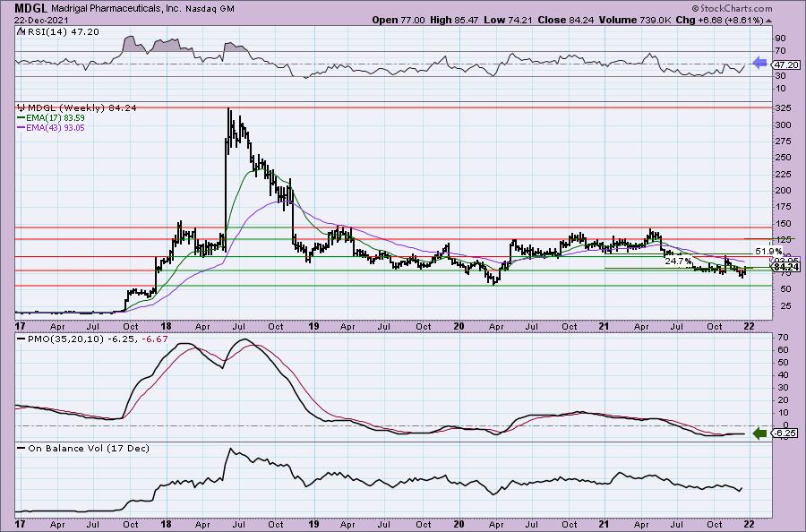Click the 51.9% annotation on price chart
Screen dimensions: 806x532
point(769,252)
